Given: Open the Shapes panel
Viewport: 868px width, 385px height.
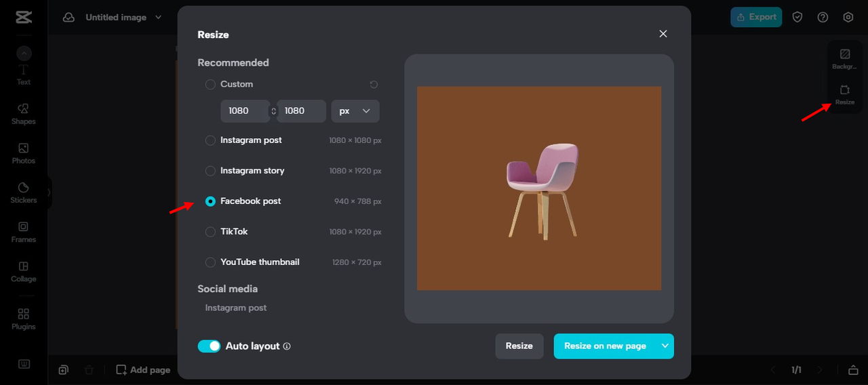Looking at the screenshot, I should click(x=24, y=114).
